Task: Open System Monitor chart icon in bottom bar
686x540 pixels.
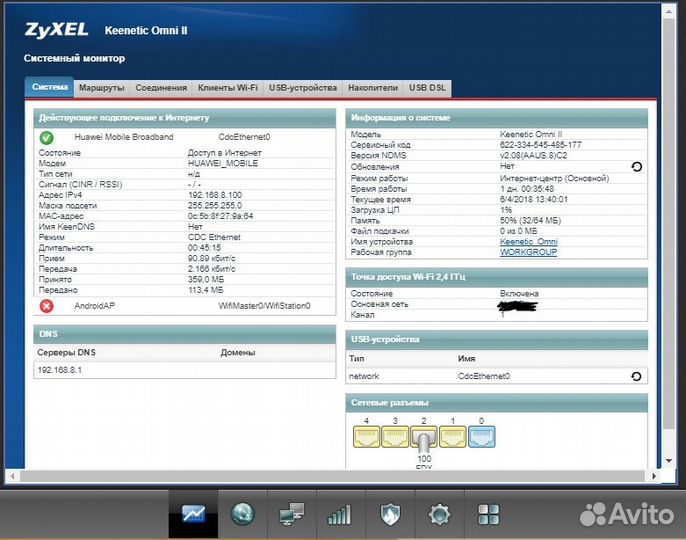Action: coord(193,515)
